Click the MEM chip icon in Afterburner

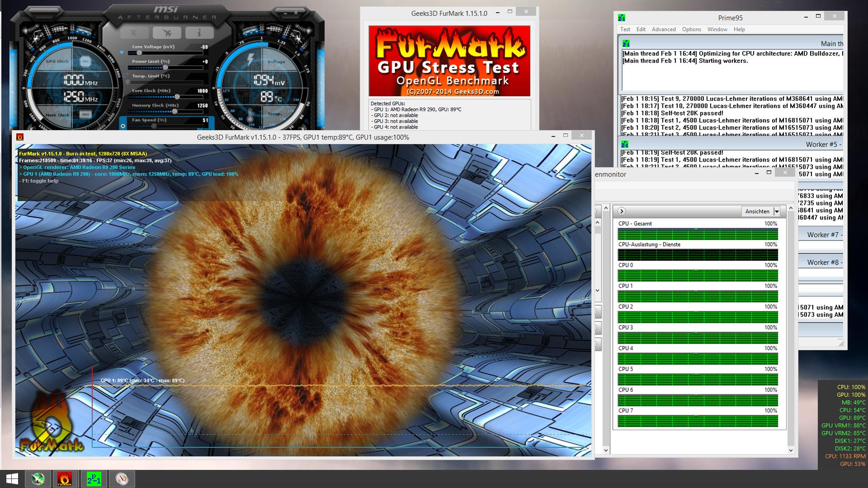coord(85,115)
